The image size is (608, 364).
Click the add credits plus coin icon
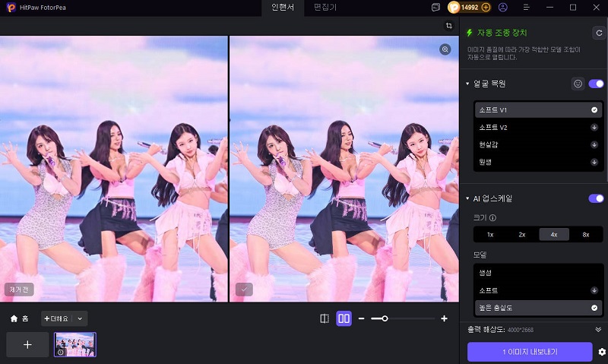[x=486, y=8]
